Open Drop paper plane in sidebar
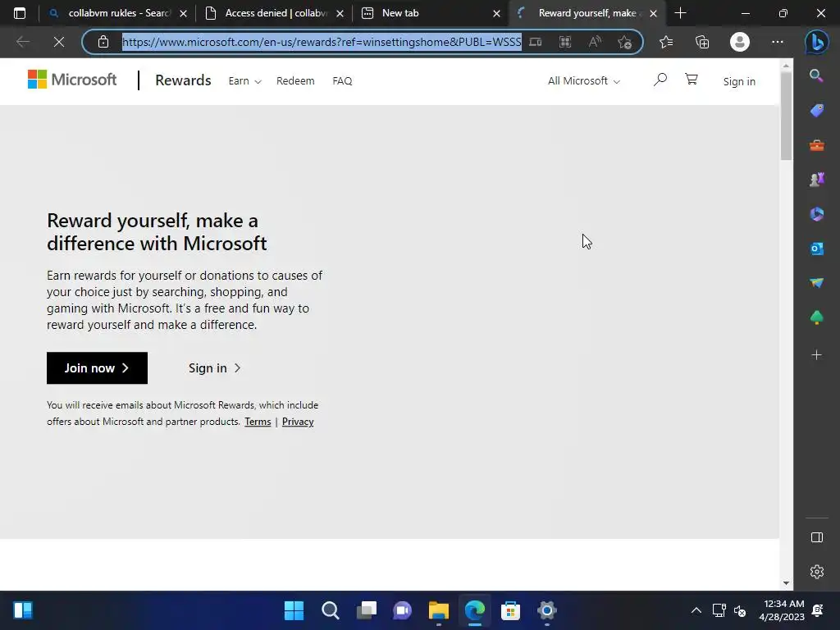 click(816, 283)
